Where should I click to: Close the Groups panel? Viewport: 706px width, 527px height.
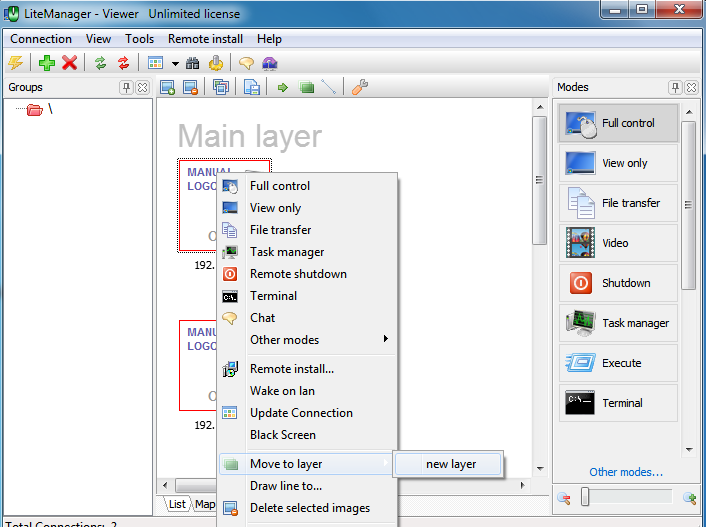pyautogui.click(x=142, y=87)
